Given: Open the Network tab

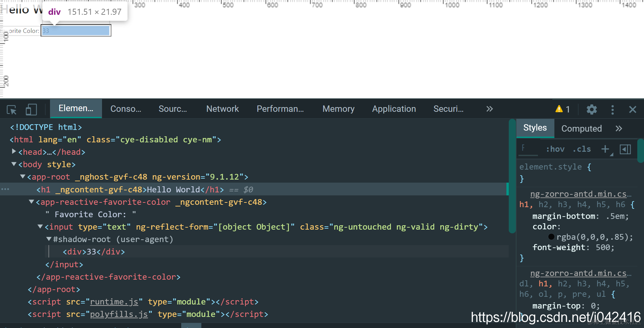Looking at the screenshot, I should (x=222, y=109).
